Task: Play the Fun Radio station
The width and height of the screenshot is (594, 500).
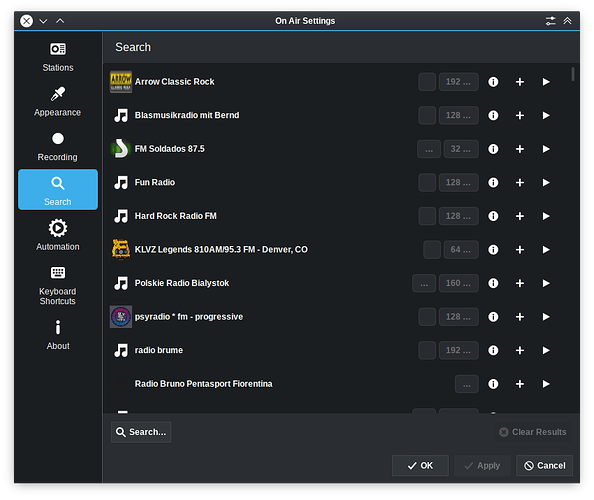Action: 546,183
